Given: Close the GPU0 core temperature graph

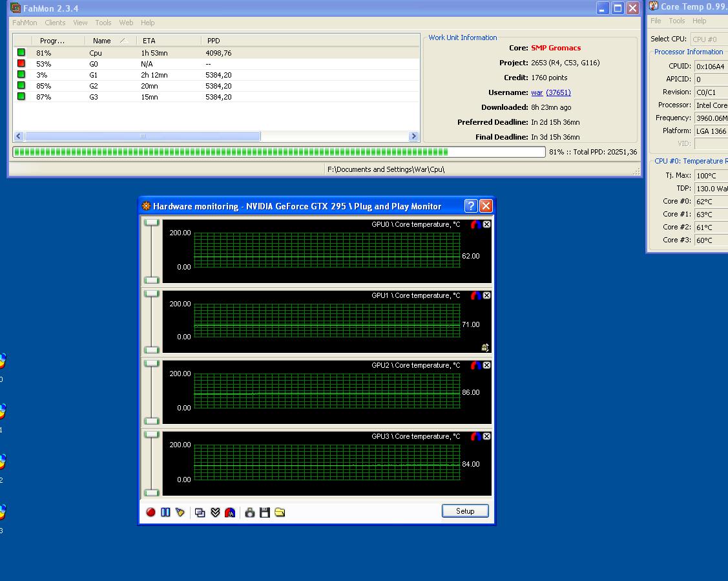Looking at the screenshot, I should point(486,224).
